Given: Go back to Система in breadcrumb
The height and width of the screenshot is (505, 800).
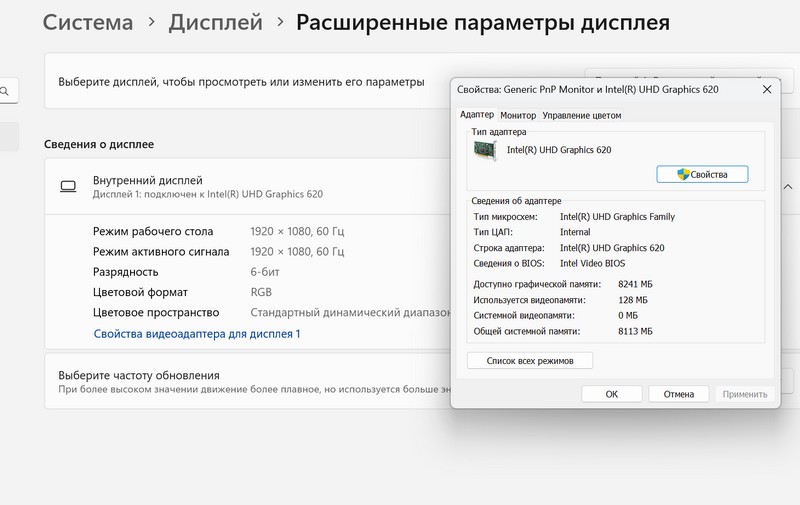Looking at the screenshot, I should coord(88,22).
